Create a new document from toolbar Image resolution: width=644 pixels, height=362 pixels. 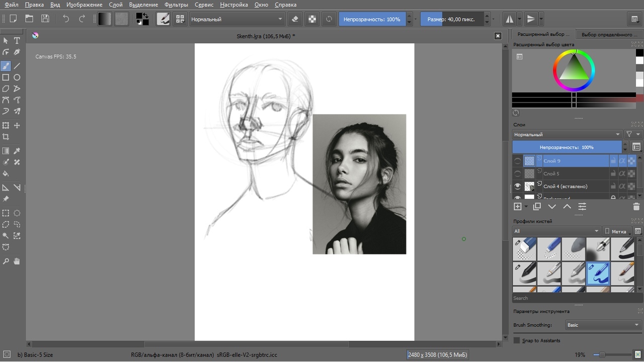coord(14,19)
